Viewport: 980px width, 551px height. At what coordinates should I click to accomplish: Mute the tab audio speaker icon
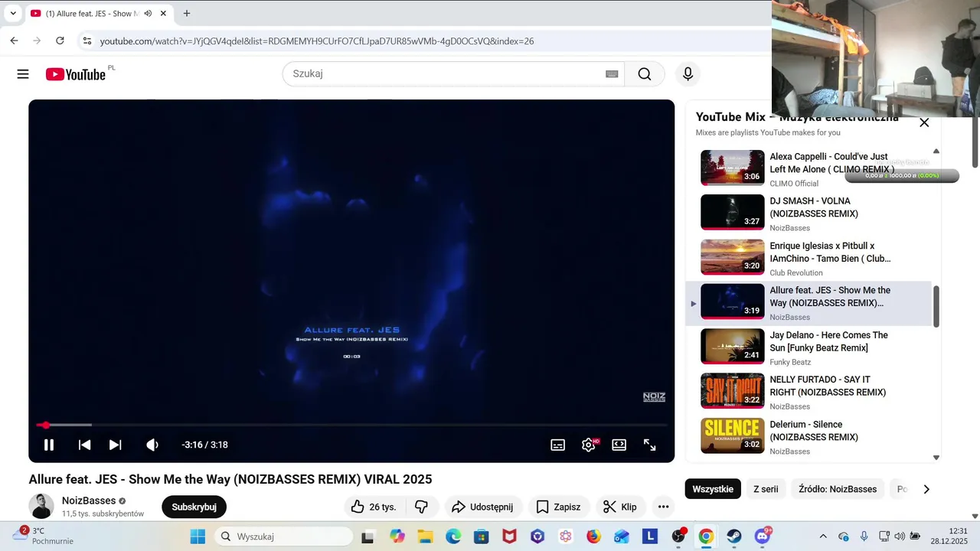click(148, 14)
